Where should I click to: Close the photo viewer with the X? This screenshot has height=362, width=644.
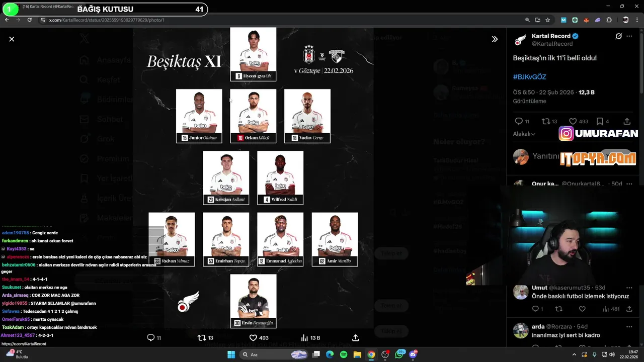click(12, 39)
